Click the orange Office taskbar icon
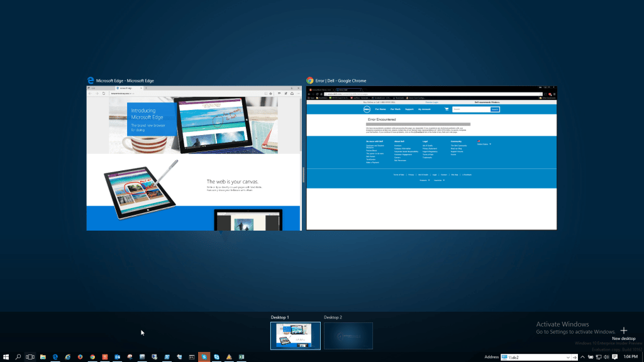The width and height of the screenshot is (644, 362). [105, 357]
